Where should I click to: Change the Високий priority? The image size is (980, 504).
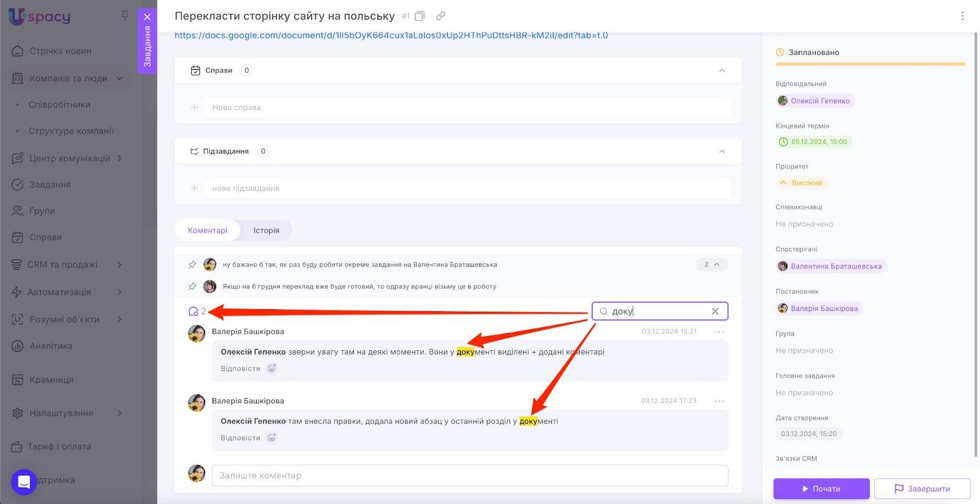click(x=801, y=182)
